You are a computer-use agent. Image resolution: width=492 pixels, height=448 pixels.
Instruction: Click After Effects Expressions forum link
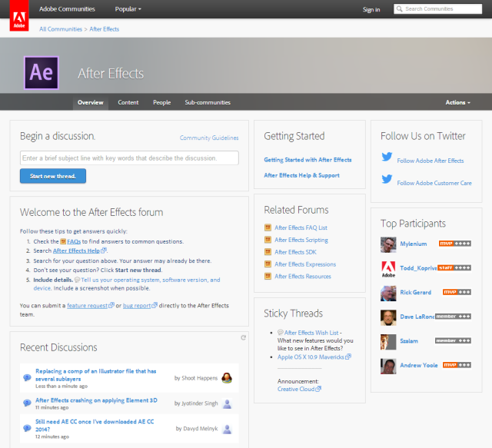tap(305, 264)
